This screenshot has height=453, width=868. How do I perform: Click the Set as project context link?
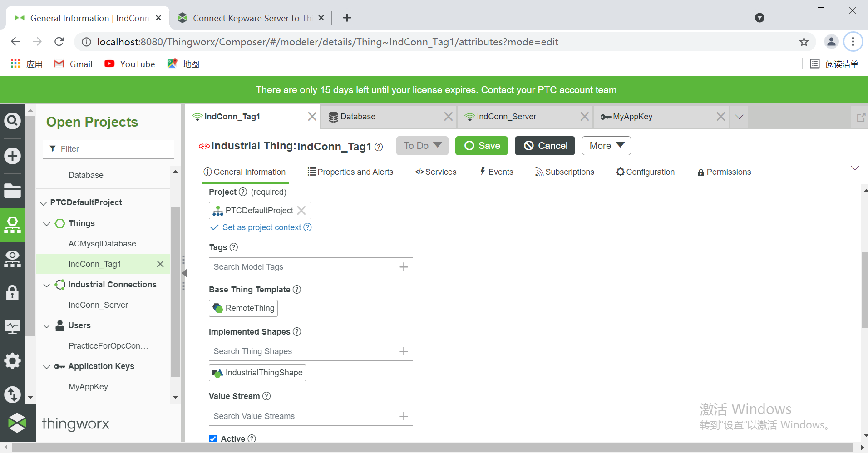pyautogui.click(x=261, y=227)
